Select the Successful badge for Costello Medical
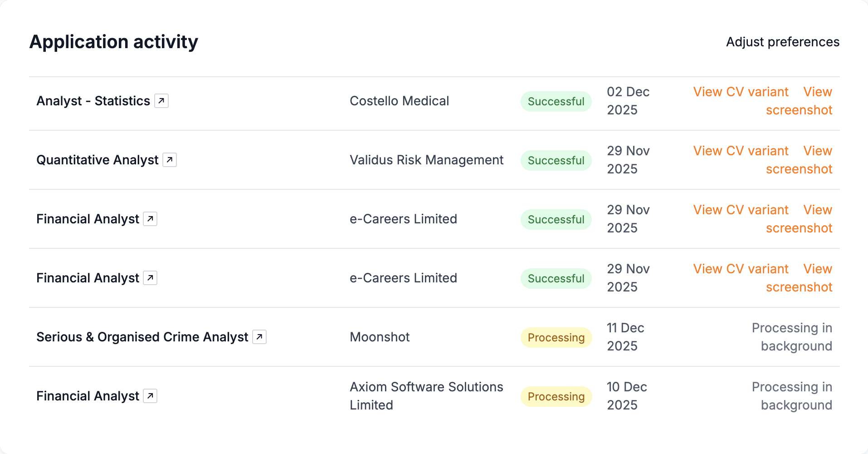 pos(556,101)
